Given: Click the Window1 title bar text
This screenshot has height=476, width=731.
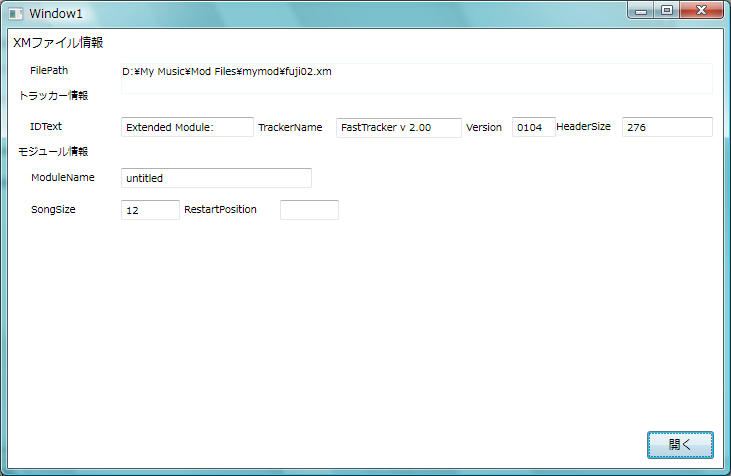Looking at the screenshot, I should pyautogui.click(x=56, y=13).
